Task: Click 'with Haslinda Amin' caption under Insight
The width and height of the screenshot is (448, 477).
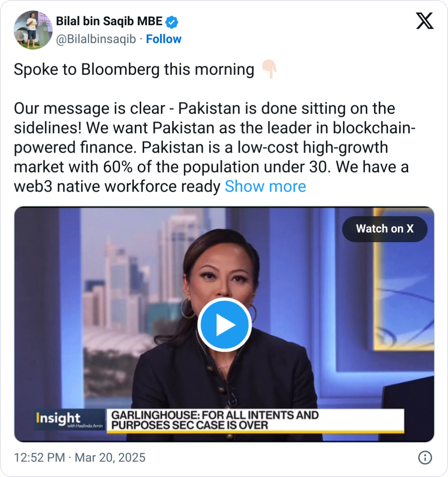Action: click(85, 426)
